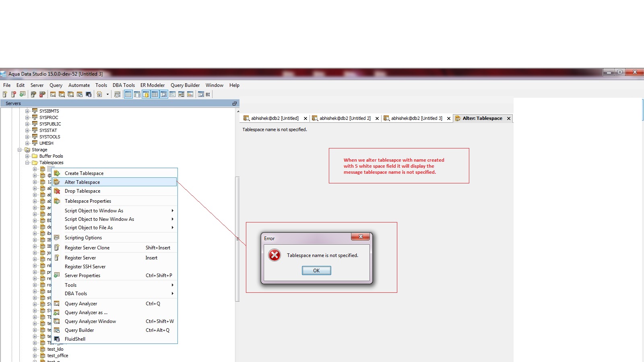Toggle the diagram view toolbar button
Screen dimensions: 644x362
(x=182, y=95)
